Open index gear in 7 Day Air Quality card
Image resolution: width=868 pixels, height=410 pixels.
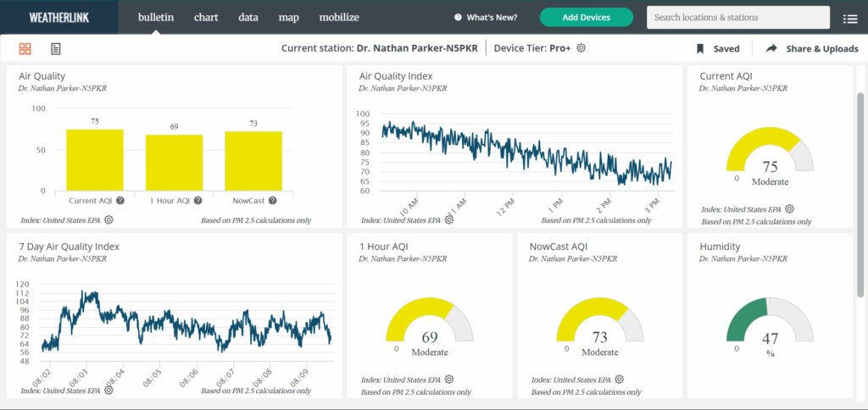click(108, 391)
